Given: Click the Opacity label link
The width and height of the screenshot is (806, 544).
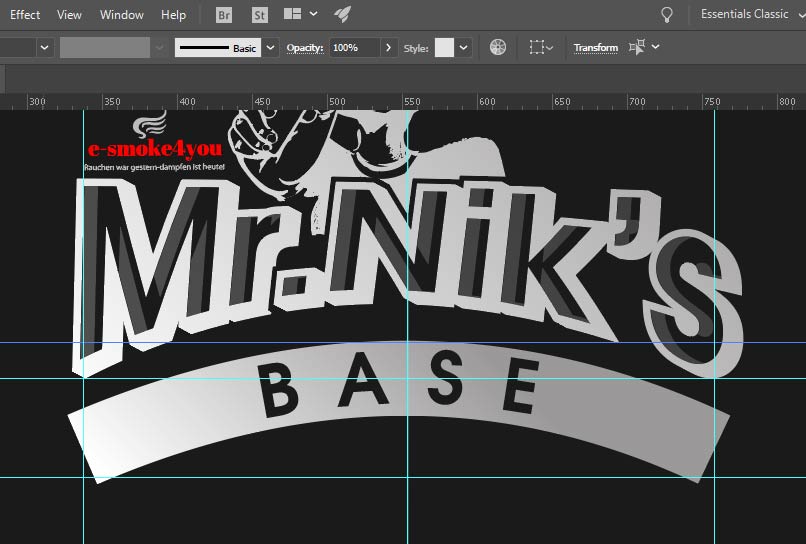Looking at the screenshot, I should coord(305,48).
